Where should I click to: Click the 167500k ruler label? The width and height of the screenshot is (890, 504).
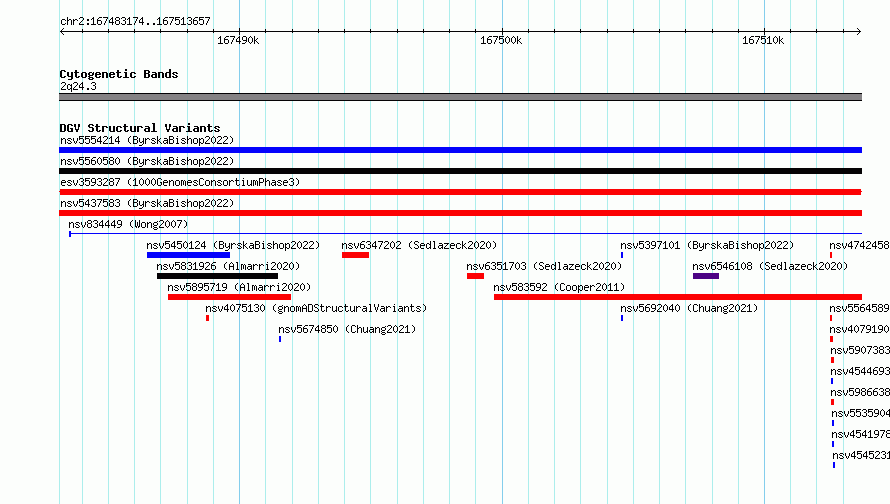click(501, 40)
